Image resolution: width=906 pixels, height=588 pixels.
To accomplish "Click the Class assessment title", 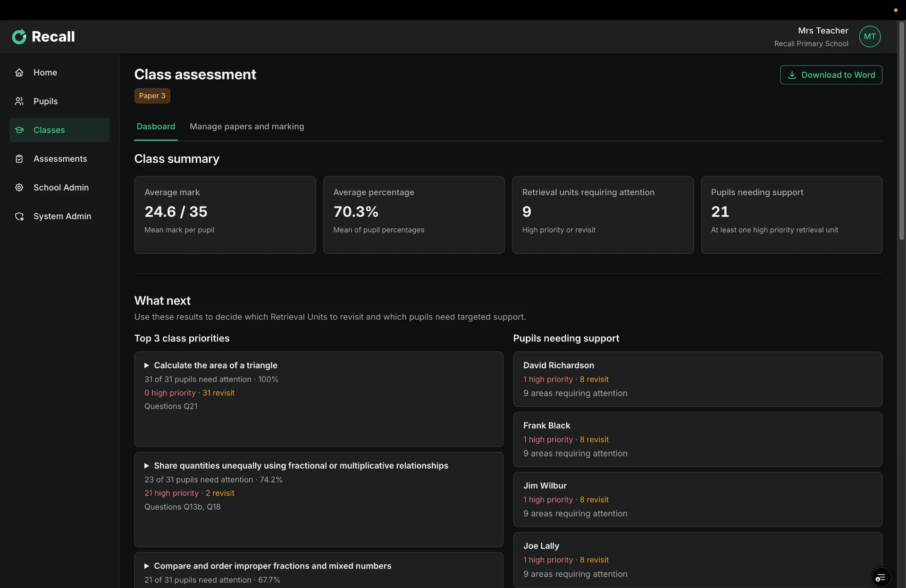I will [x=195, y=75].
